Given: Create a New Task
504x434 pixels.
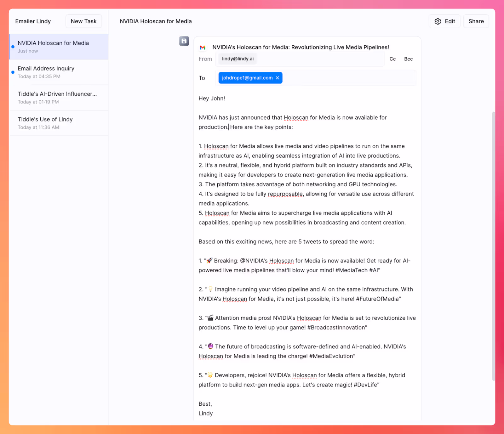Looking at the screenshot, I should point(83,21).
